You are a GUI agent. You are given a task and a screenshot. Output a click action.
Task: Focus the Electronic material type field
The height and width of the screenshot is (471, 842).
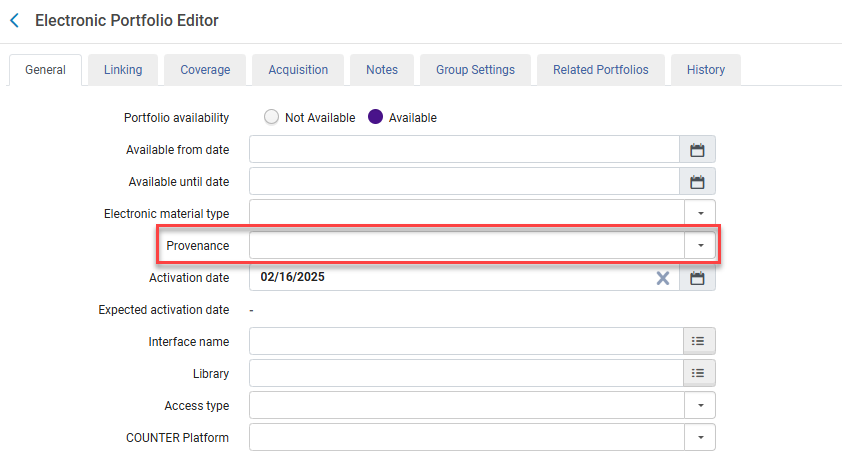point(467,213)
